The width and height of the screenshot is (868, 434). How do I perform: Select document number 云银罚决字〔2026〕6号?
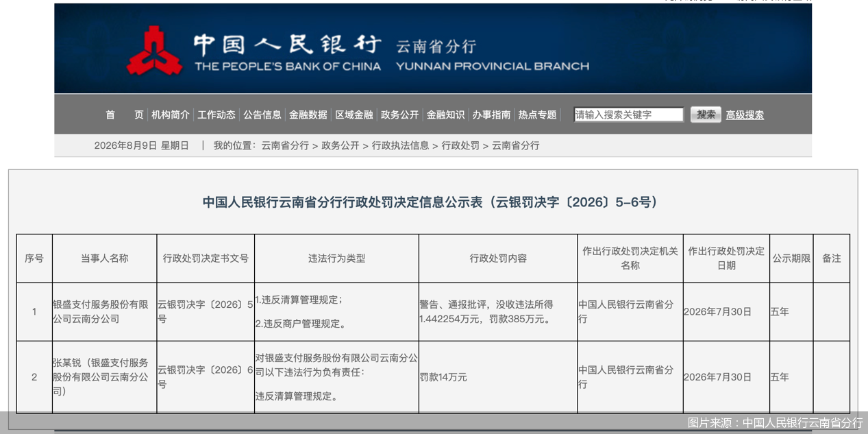206,377
